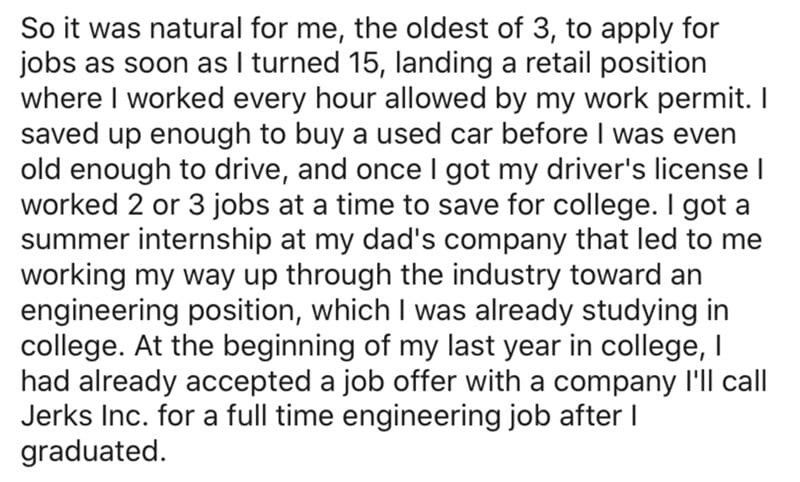Click the phrase "engineering position"
The height and width of the screenshot is (482, 800).
[160, 312]
